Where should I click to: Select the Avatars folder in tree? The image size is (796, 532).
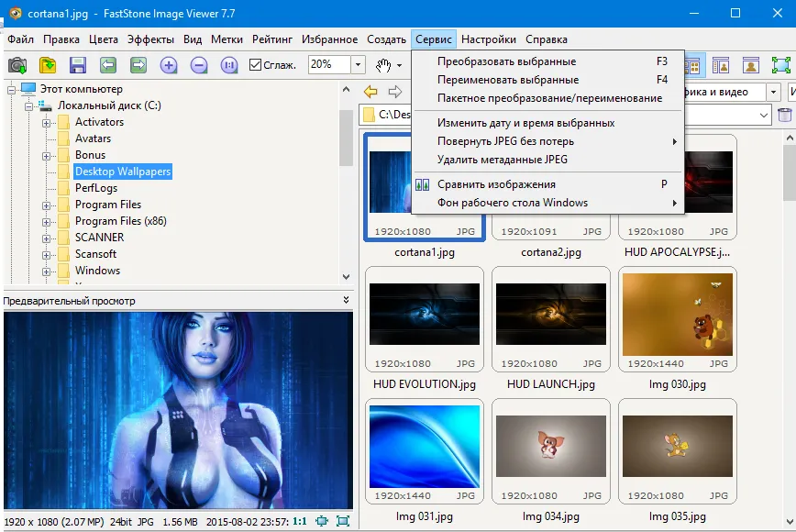tap(93, 139)
